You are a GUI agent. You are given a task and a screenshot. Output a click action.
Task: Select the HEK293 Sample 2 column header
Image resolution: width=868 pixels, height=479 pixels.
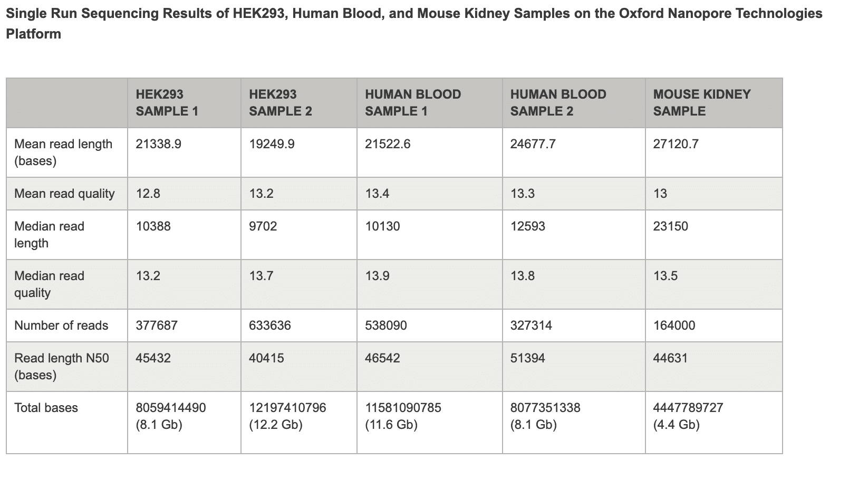(280, 103)
